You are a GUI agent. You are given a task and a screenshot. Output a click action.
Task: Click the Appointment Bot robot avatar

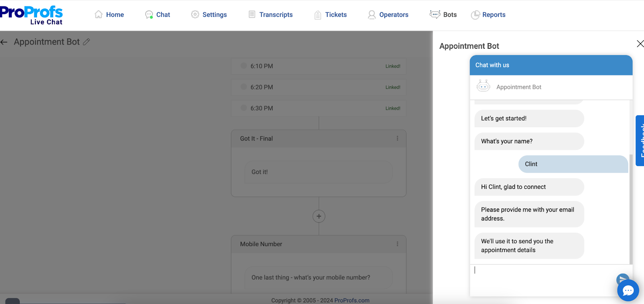[x=483, y=86]
